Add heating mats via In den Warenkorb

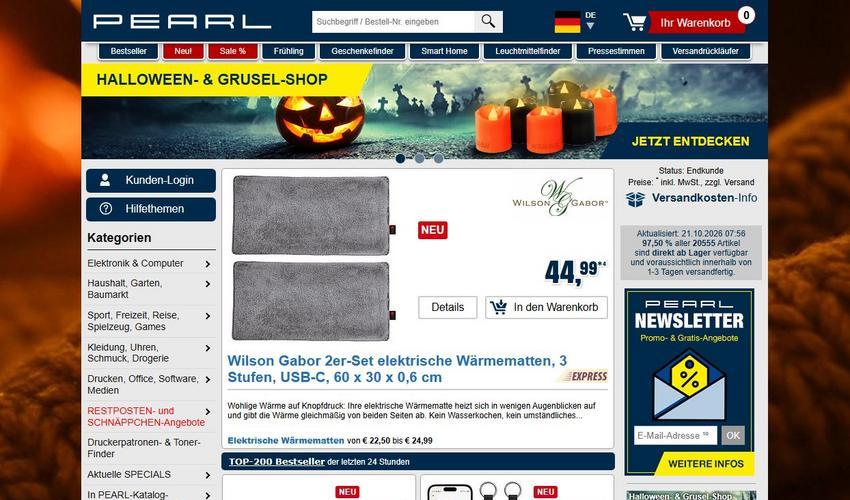pos(546,307)
